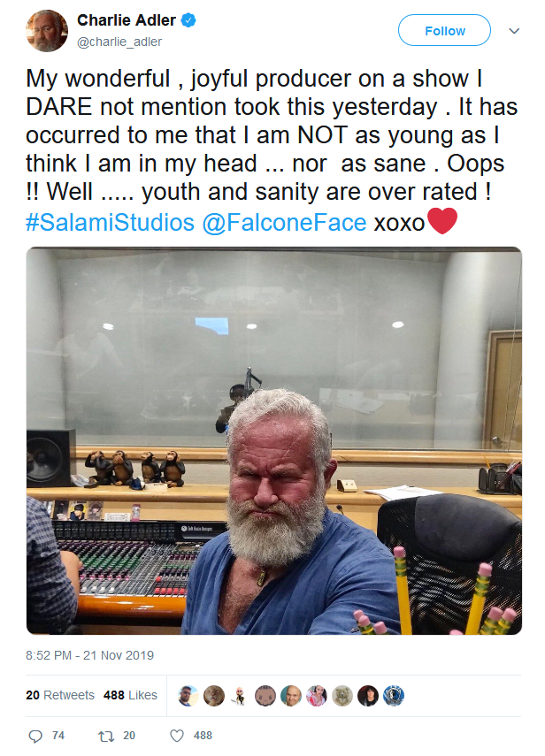Follow Charlie Adler
545x756 pixels.
coord(444,30)
